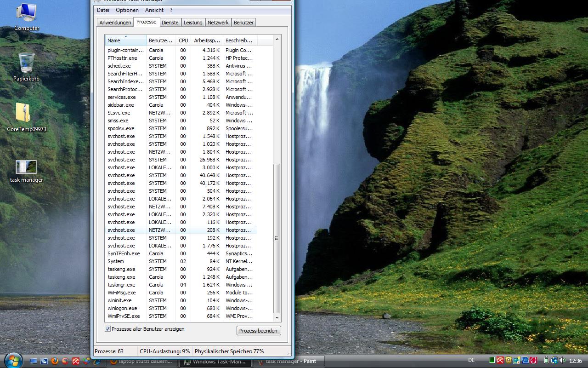
Task: Open the Computer desktop icon
Action: coord(26,17)
